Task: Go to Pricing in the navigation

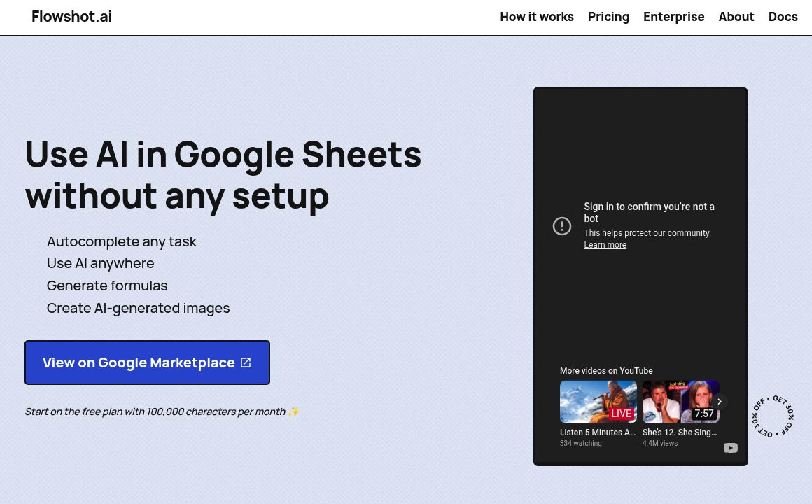Action: 608,17
